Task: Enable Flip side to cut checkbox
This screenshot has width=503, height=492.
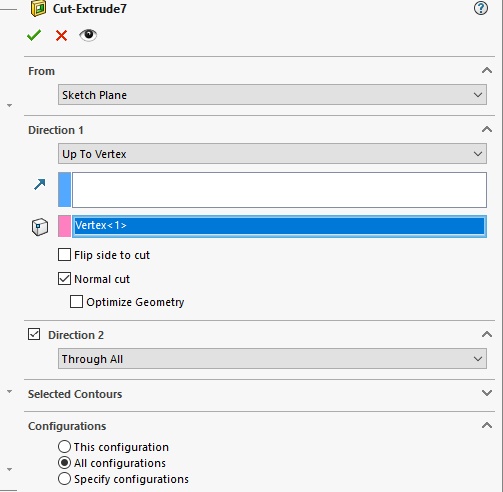Action: 64,255
